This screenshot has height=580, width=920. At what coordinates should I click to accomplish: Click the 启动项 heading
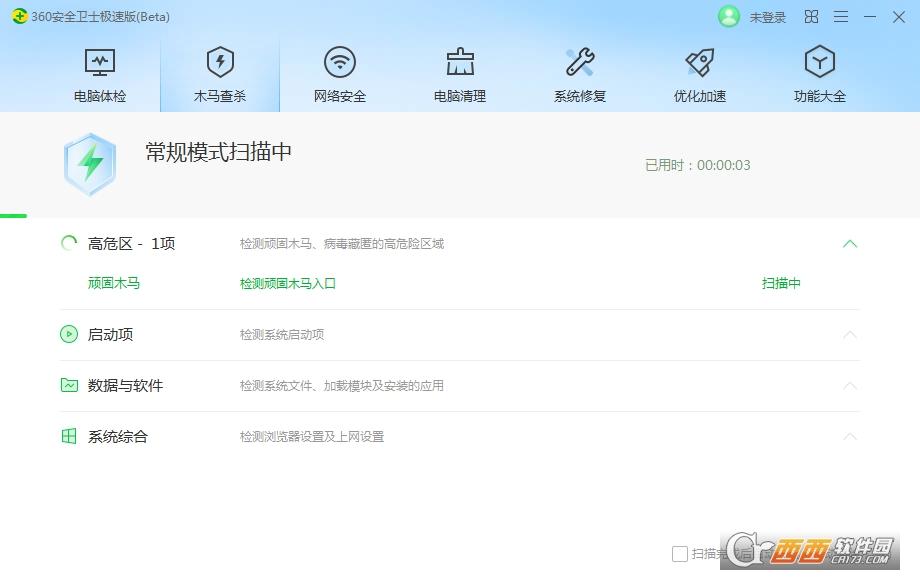pyautogui.click(x=110, y=334)
